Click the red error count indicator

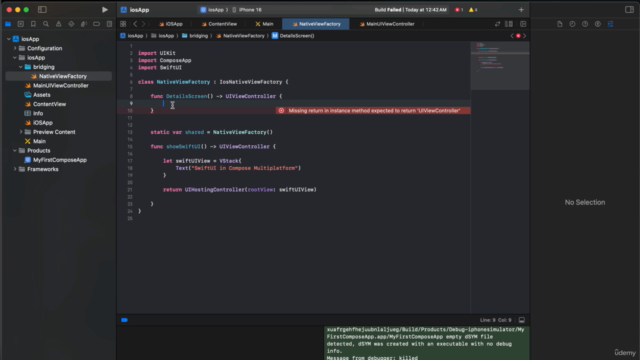click(459, 10)
